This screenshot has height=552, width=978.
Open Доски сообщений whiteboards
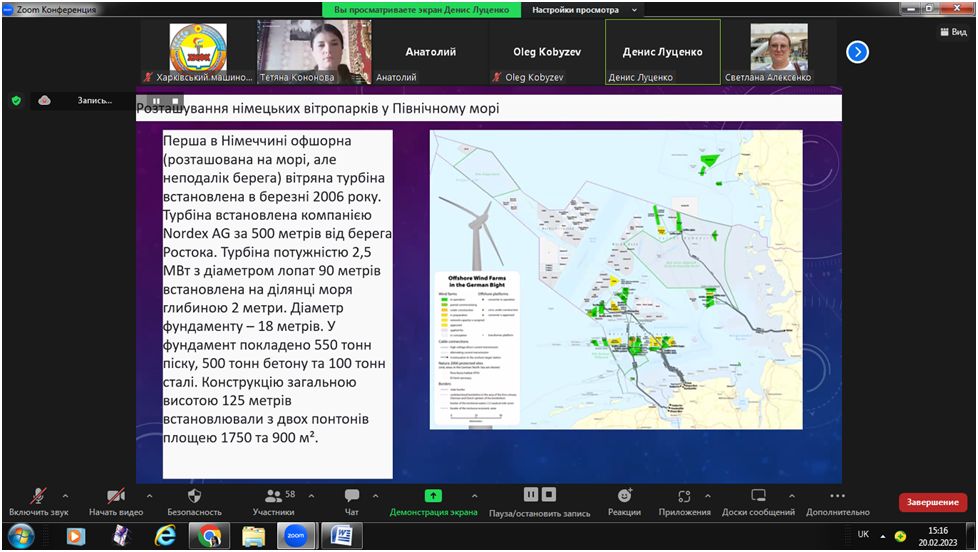(758, 502)
